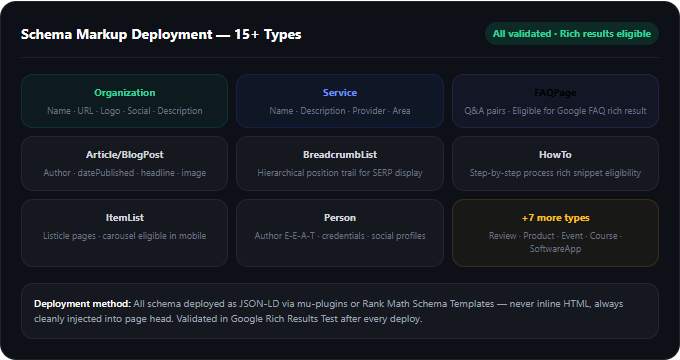Select the Organization schema card
This screenshot has height=360, width=680.
point(124,101)
